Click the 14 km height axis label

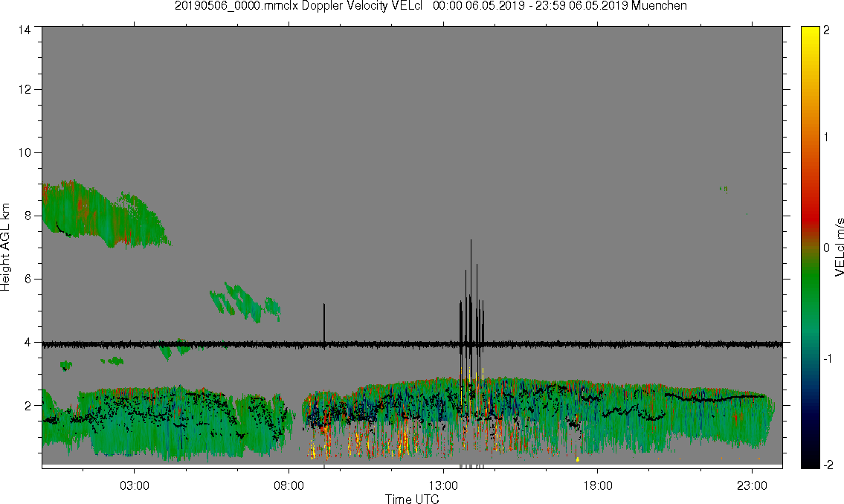coord(25,30)
